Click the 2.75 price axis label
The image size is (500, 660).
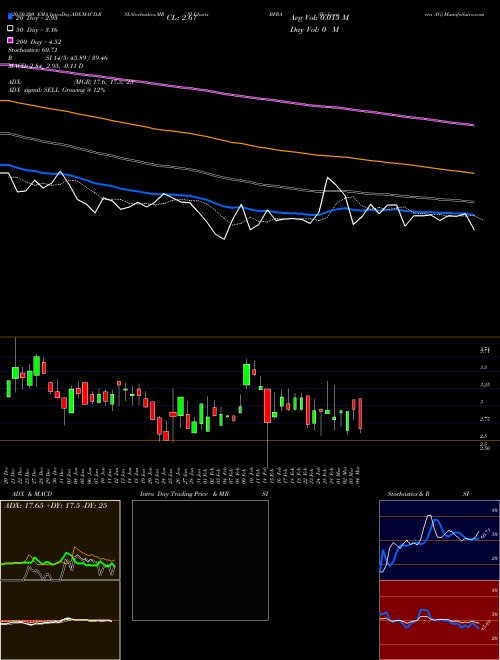[x=485, y=419]
